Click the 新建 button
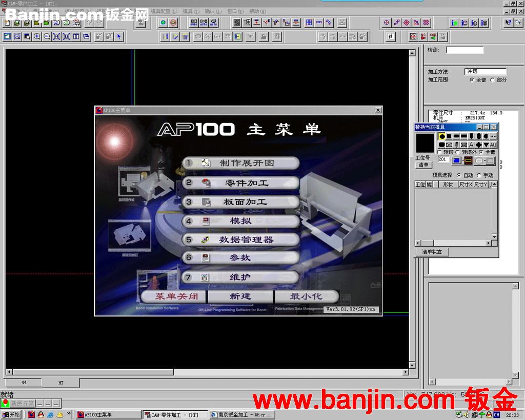Screen dimensions: 525x420 240,296
